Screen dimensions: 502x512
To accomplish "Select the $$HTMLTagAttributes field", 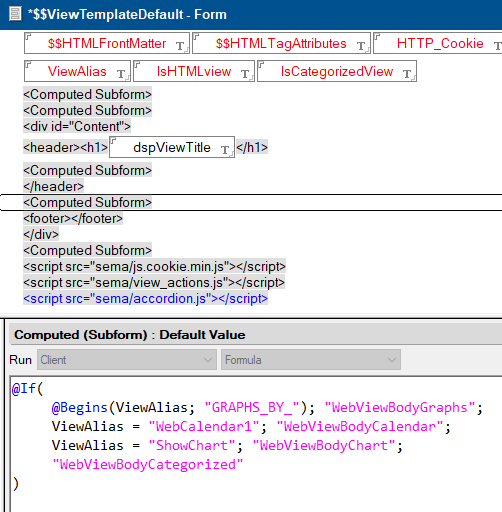I will point(281,43).
